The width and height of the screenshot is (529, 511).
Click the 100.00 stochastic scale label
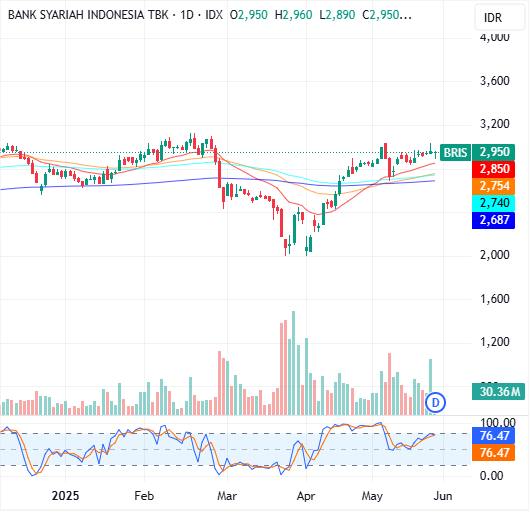pos(498,422)
